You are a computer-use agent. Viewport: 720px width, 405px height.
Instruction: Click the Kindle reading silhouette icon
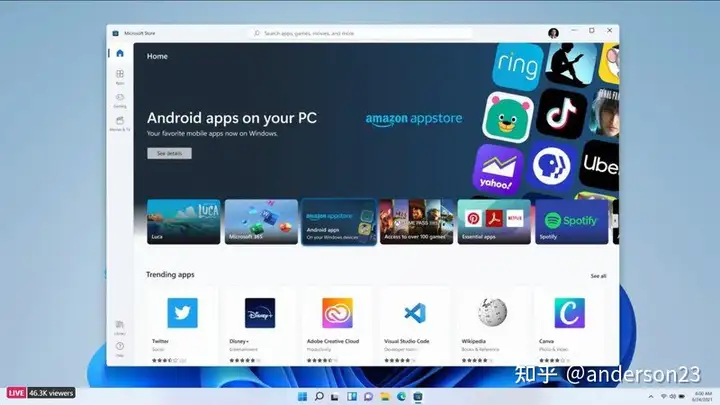coord(571,63)
